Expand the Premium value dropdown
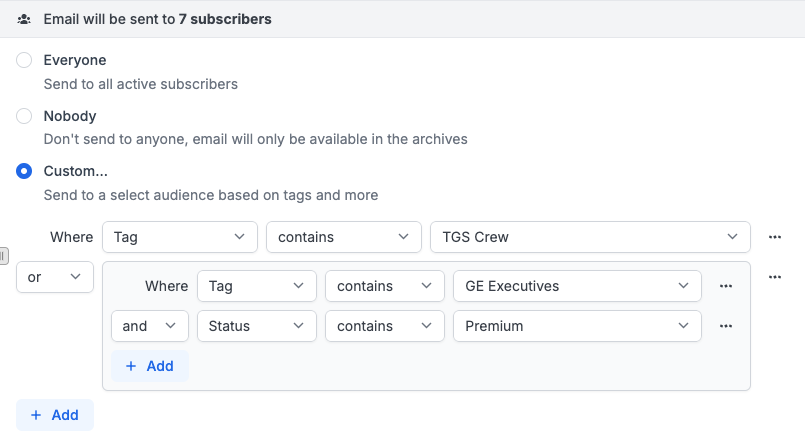 577,326
